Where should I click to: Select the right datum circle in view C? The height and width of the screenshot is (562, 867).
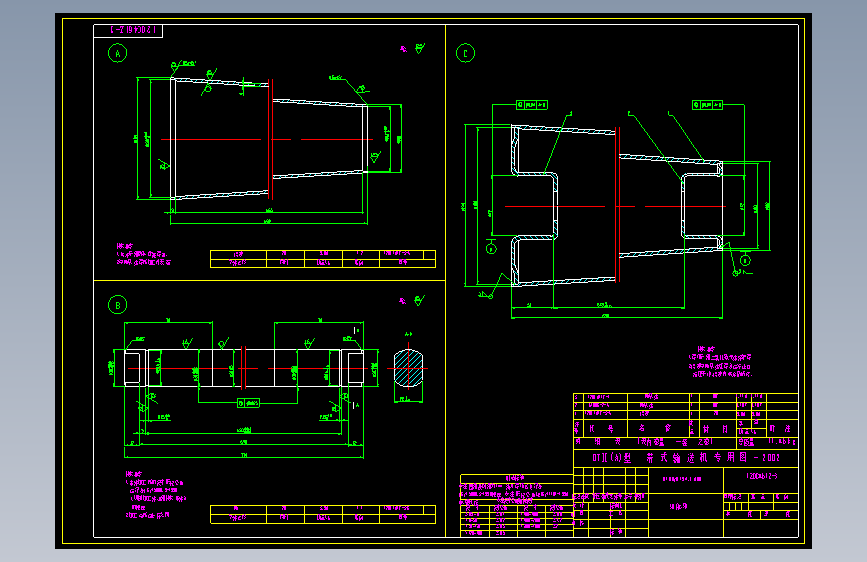[745, 260]
